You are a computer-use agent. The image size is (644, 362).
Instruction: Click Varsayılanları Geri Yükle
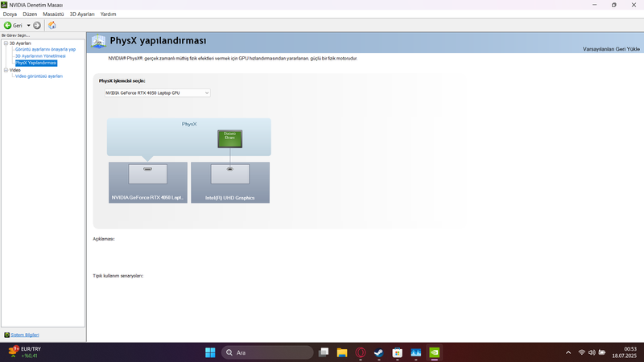click(611, 49)
